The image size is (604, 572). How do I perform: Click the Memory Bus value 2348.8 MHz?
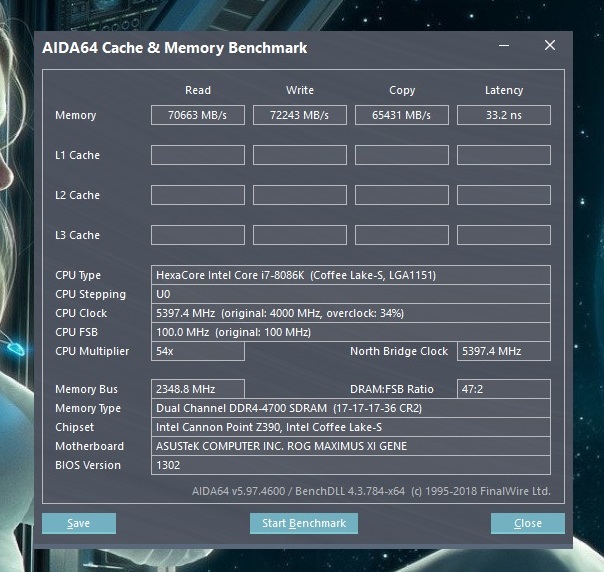(x=198, y=389)
